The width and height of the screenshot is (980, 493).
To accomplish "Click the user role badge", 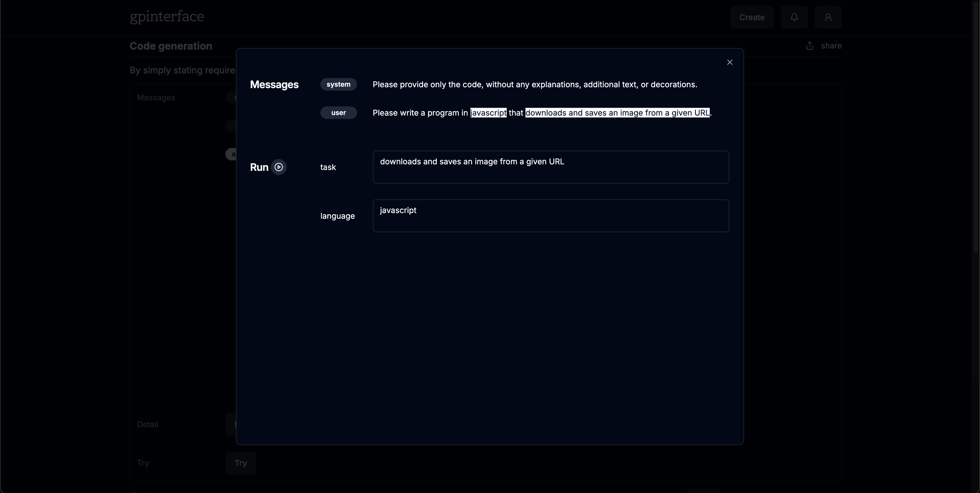I will [338, 113].
